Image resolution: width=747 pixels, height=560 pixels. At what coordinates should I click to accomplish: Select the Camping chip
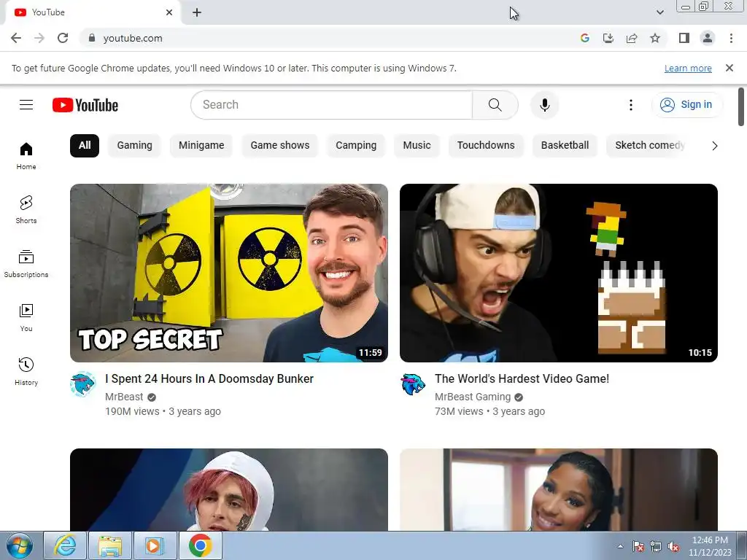coord(356,145)
